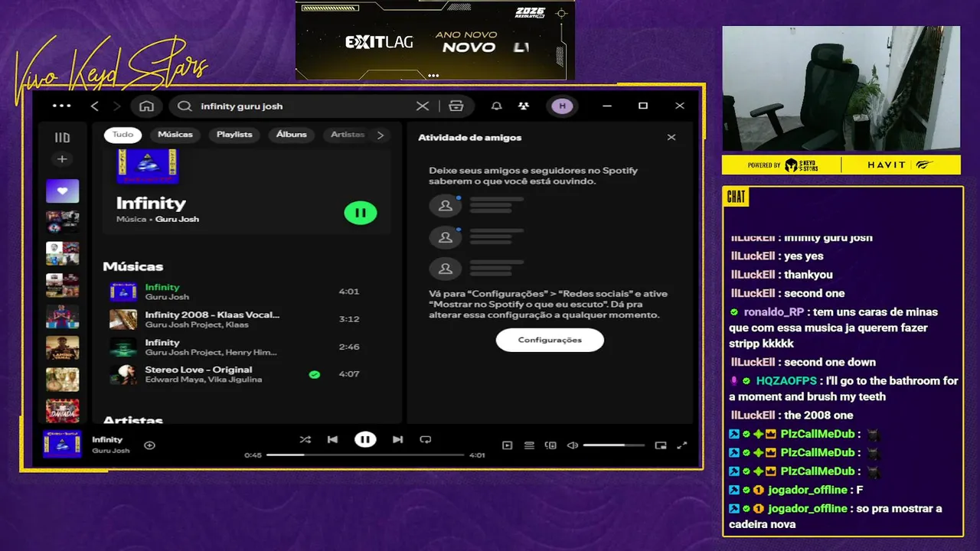Skip to the previous track
980x551 pixels.
(x=332, y=439)
